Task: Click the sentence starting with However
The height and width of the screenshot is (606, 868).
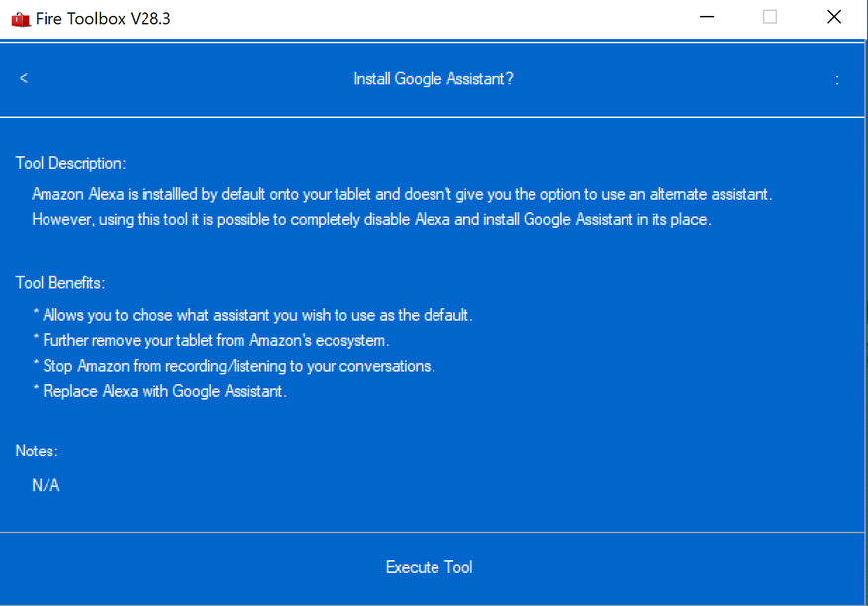Action: tap(371, 219)
